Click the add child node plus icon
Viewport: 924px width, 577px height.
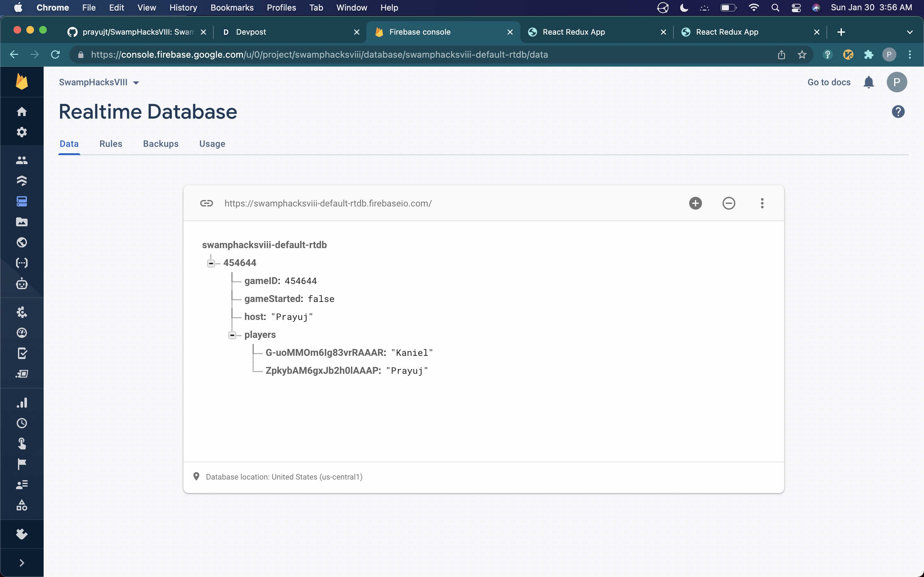(695, 203)
